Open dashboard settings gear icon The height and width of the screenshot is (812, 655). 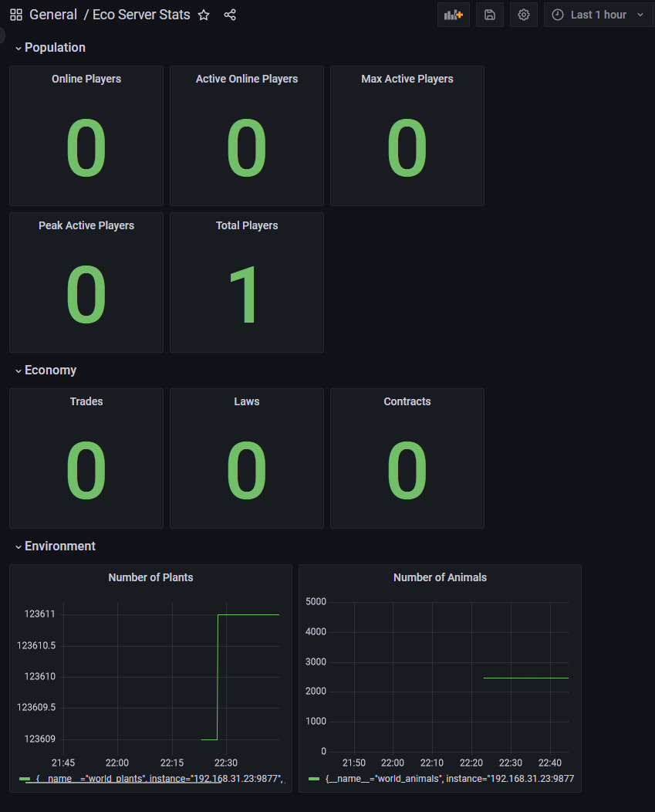tap(524, 15)
